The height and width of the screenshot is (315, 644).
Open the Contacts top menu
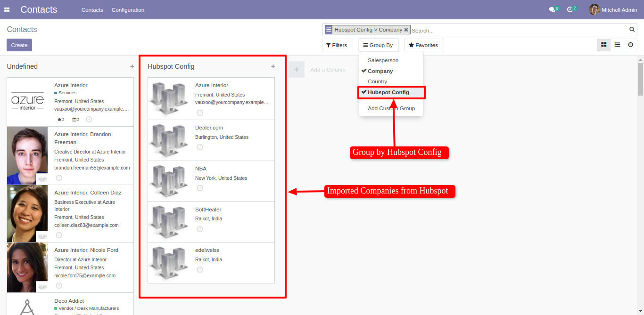[92, 10]
